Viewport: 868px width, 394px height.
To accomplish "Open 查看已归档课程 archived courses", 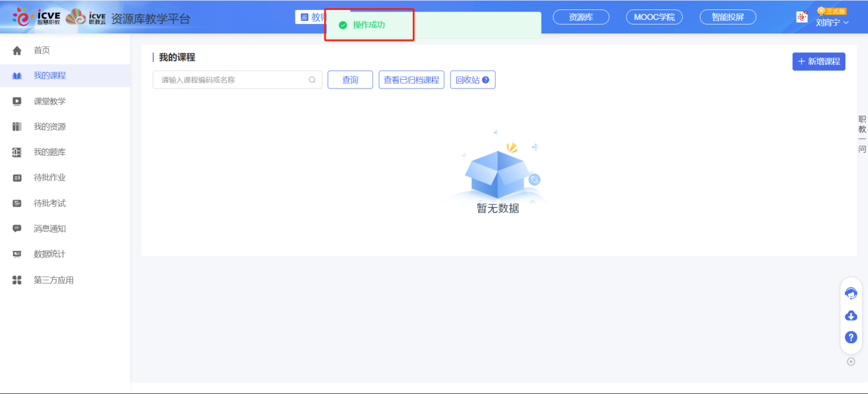I will pyautogui.click(x=411, y=79).
